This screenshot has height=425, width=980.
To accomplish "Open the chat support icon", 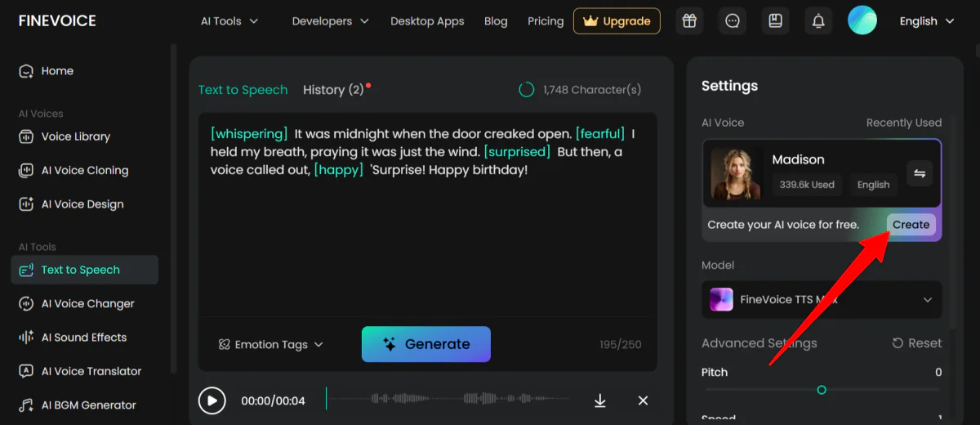I will coord(733,21).
